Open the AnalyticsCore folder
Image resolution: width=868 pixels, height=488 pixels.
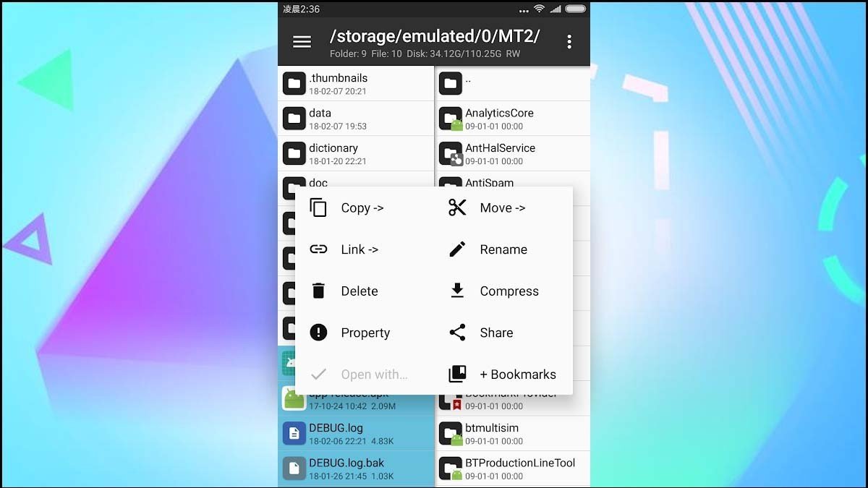512,118
